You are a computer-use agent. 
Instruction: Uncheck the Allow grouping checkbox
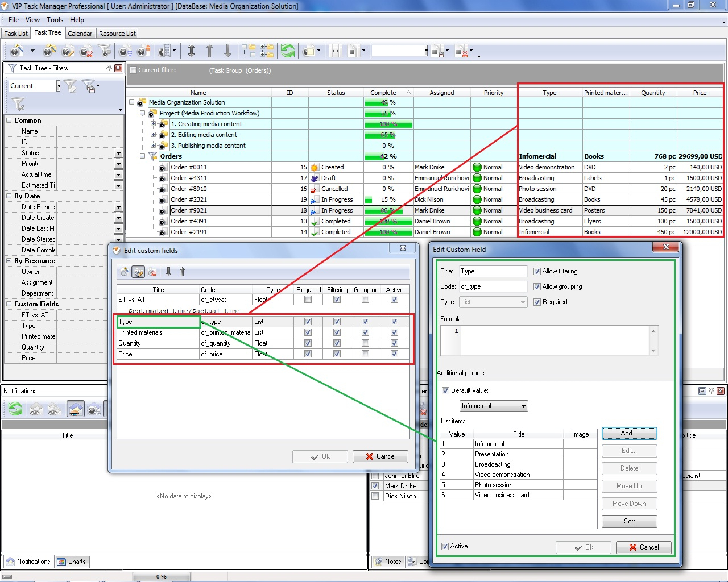click(x=537, y=287)
